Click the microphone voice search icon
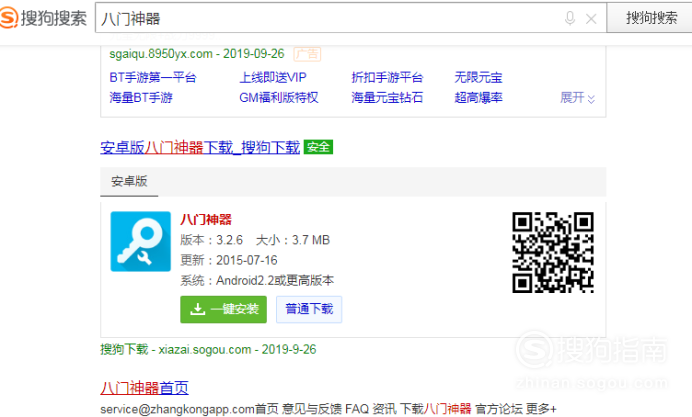 (x=570, y=19)
